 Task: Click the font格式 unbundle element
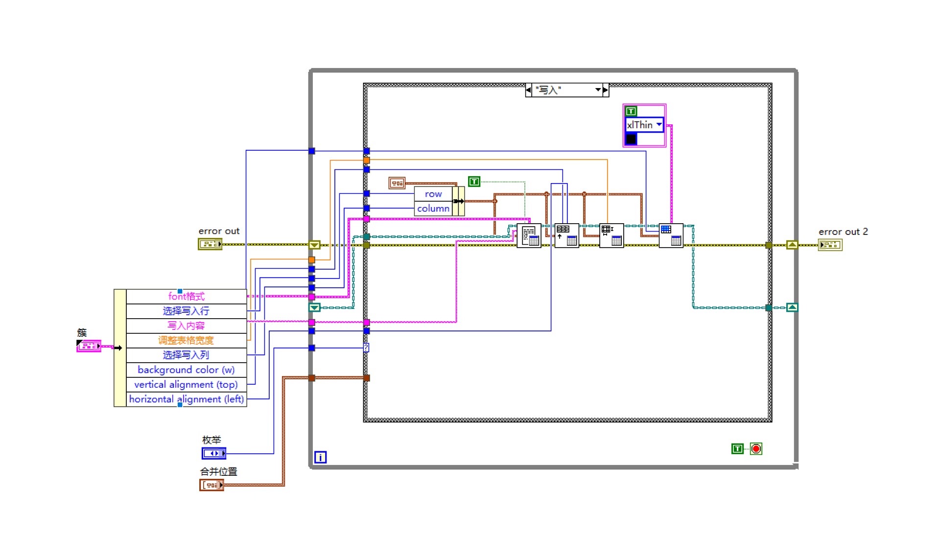click(x=186, y=296)
